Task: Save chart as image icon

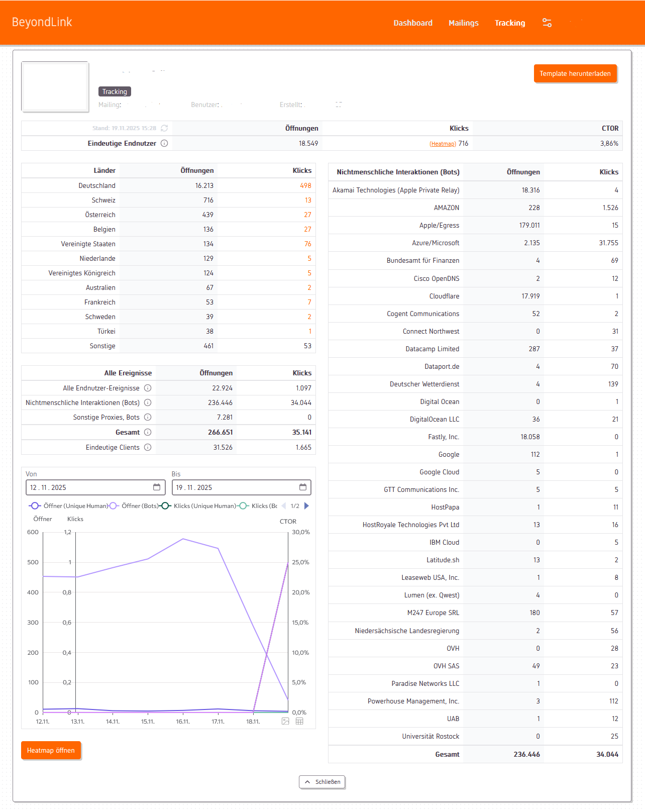Action: (x=285, y=721)
